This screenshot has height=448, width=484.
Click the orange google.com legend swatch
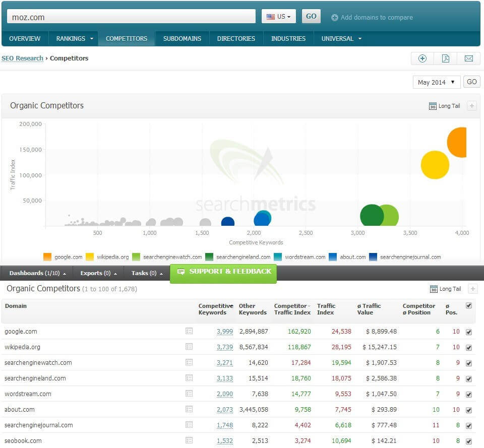pos(47,257)
